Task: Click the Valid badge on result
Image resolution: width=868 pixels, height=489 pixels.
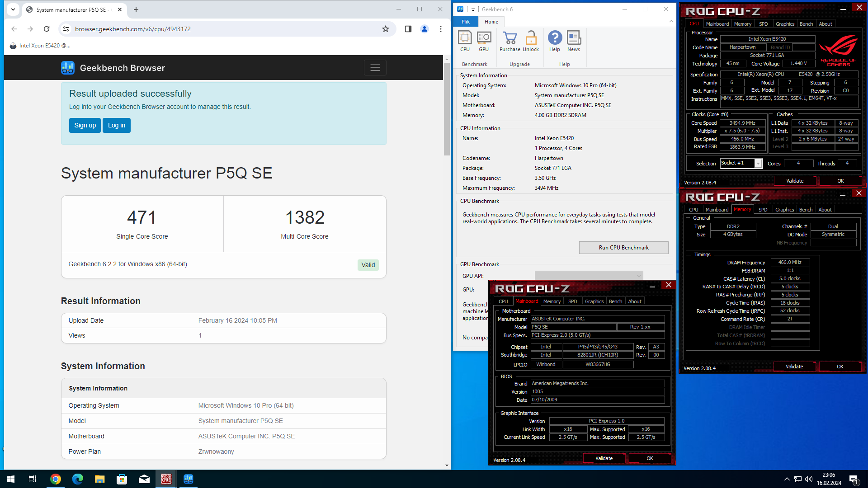Action: pyautogui.click(x=368, y=265)
